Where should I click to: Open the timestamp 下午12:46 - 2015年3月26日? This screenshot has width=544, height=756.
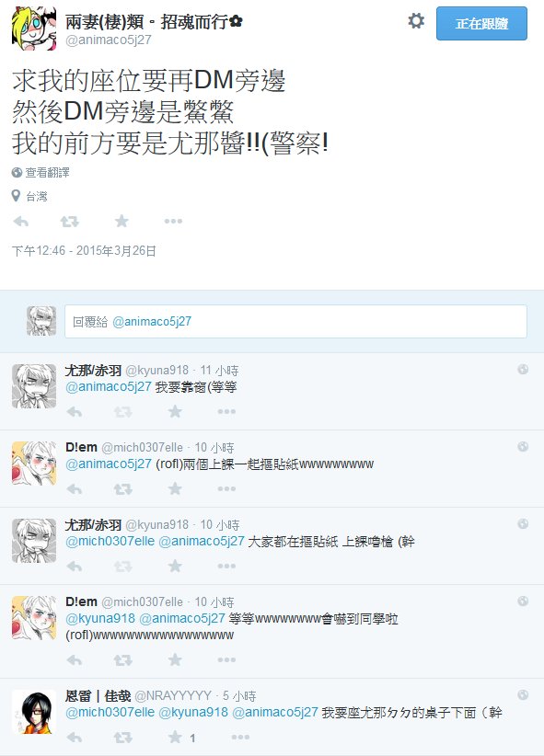pos(84,251)
